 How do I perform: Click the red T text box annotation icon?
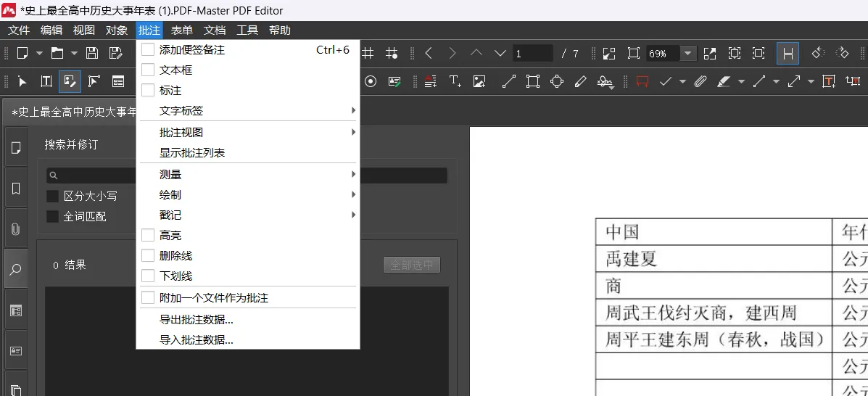coord(828,81)
